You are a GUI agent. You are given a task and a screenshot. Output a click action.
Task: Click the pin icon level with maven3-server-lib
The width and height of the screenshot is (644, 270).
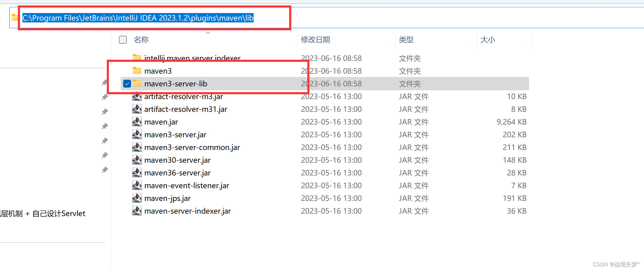pos(105,83)
